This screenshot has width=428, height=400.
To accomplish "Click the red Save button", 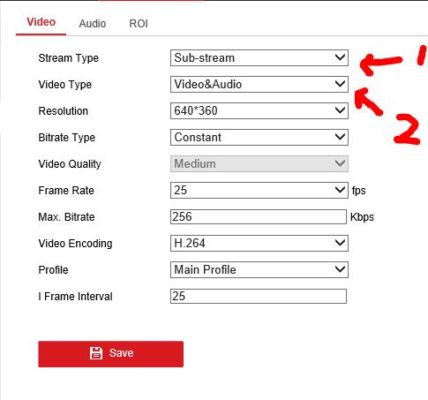I will (111, 354).
